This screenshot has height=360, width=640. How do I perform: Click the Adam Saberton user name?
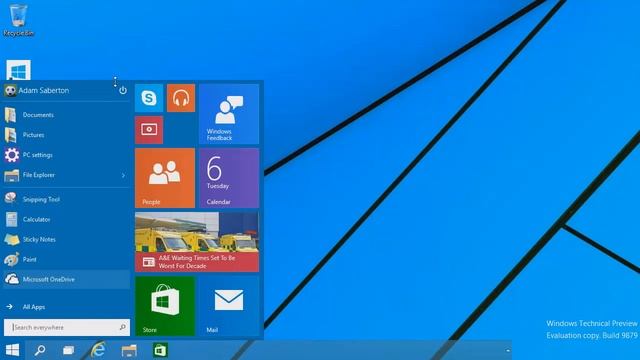click(x=44, y=91)
